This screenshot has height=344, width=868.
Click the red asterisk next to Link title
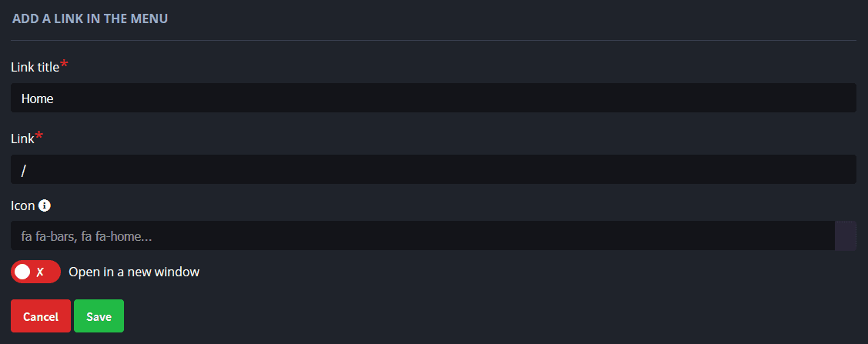64,65
